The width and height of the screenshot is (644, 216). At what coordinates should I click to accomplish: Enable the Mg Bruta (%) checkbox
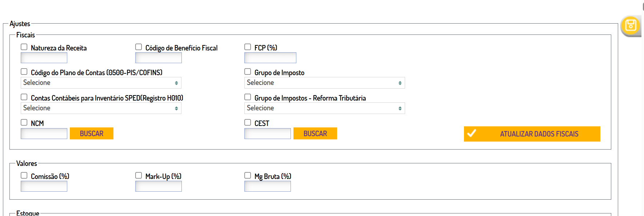click(248, 175)
